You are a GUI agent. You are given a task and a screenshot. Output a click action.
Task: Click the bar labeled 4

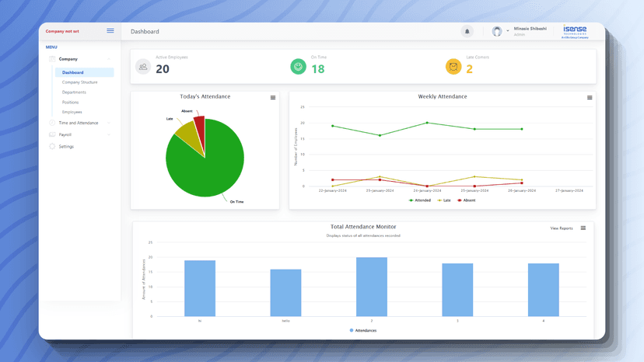[544, 290]
